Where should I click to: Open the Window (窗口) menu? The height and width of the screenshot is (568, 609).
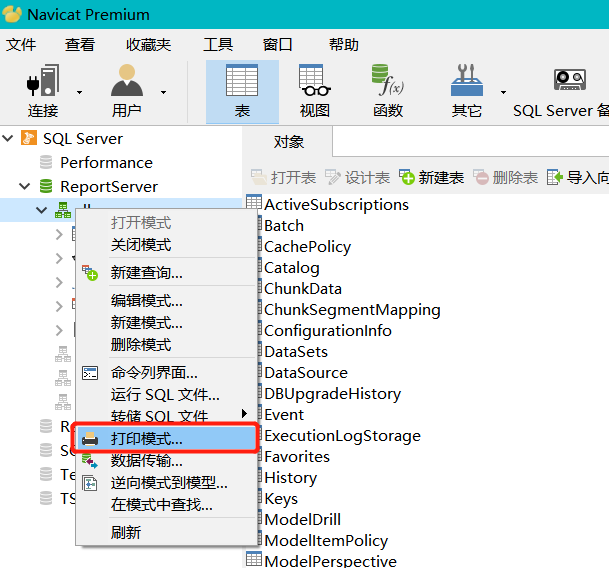pos(277,45)
